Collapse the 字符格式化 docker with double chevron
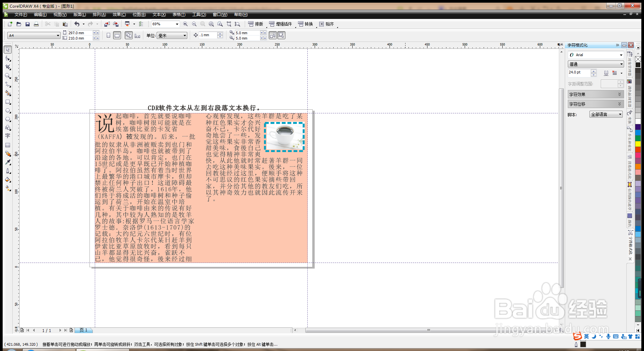Image resolution: width=644 pixels, height=351 pixels. (x=617, y=45)
